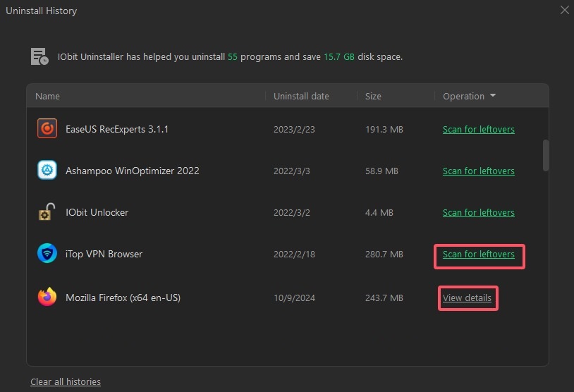Click the uninstall history document icon
The image size is (574, 392).
tap(39, 56)
